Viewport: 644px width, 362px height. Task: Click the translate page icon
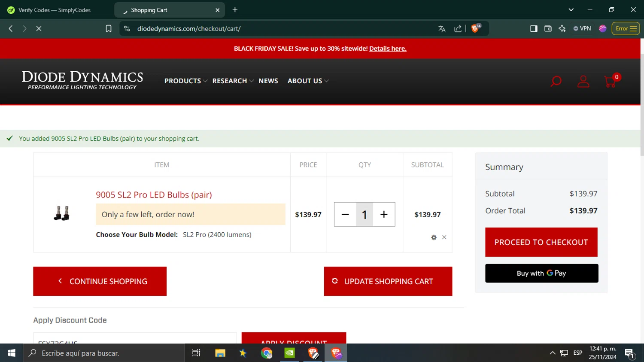[x=442, y=29]
